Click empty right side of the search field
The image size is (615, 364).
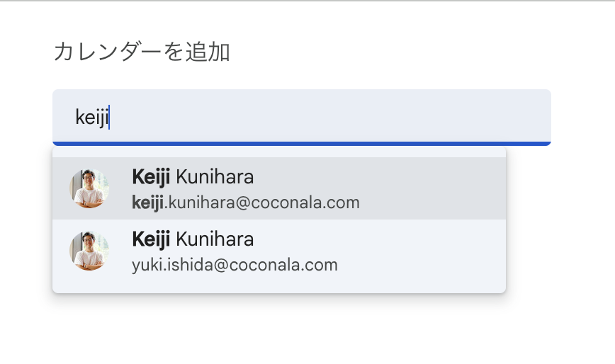(x=425, y=117)
